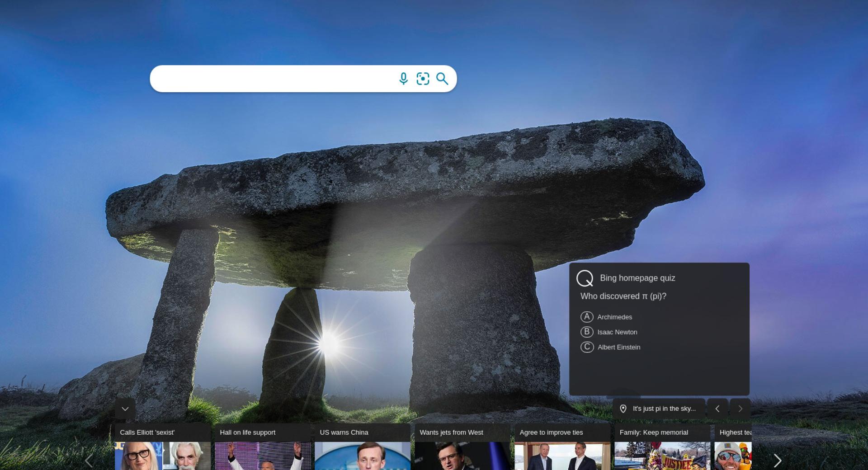868x470 pixels.
Task: Open partially visible Highest news card
Action: 733,446
